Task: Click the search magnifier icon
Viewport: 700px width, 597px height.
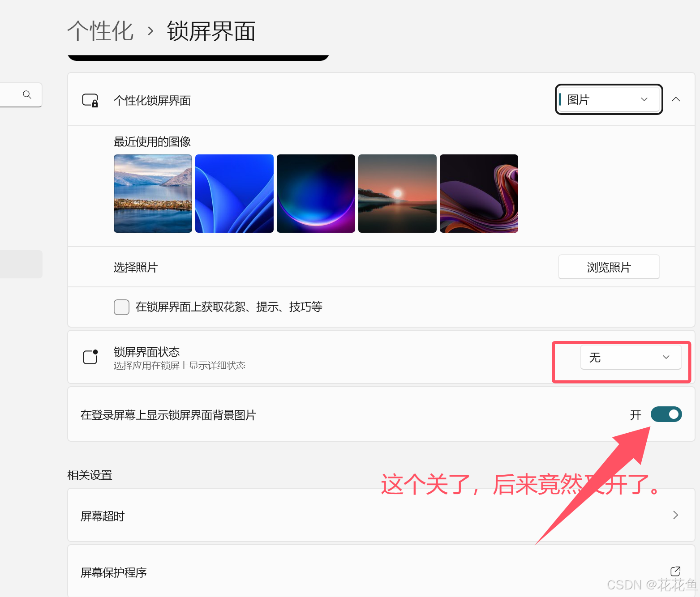Action: click(27, 94)
